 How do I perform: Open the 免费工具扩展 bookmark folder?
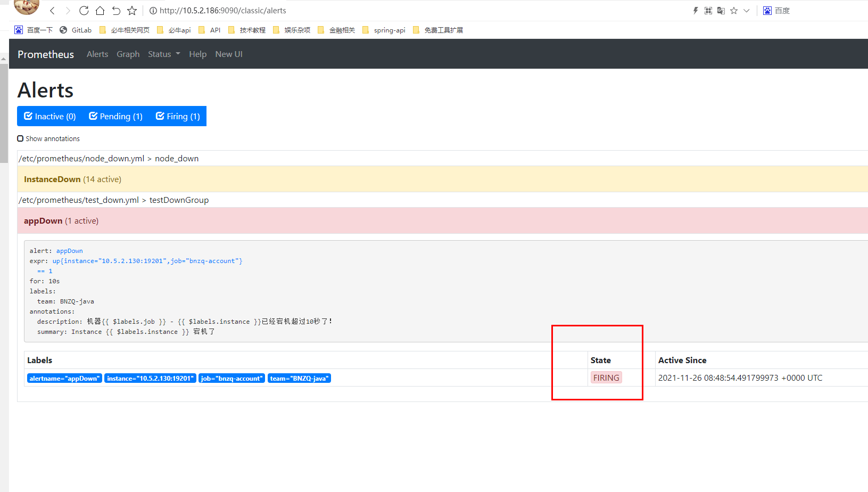438,30
